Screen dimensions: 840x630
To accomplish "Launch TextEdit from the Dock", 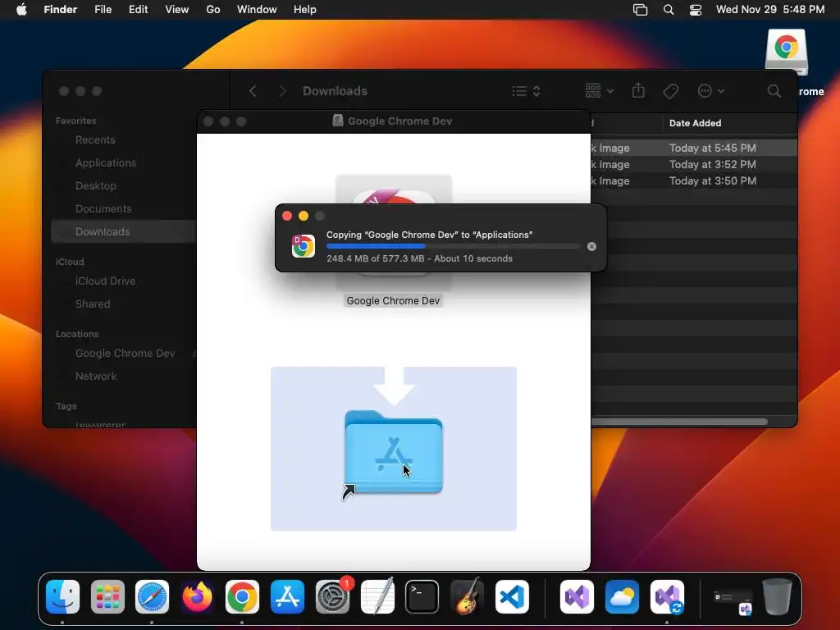I will tap(377, 597).
